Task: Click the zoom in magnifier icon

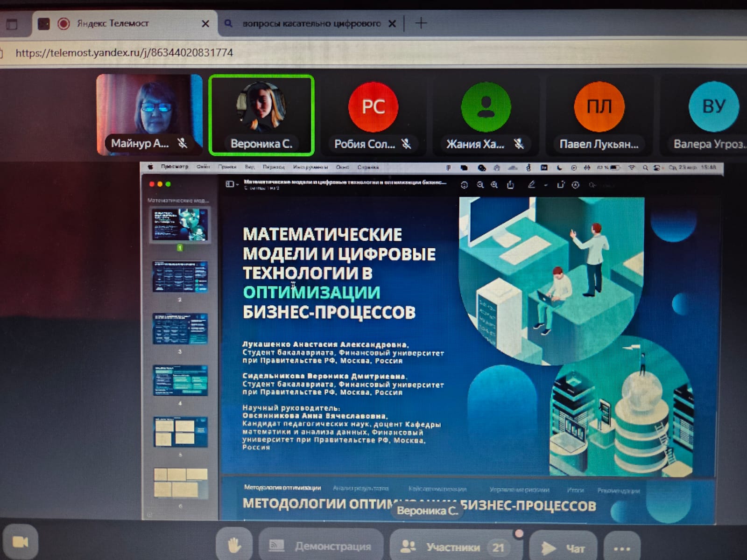Action: [494, 185]
